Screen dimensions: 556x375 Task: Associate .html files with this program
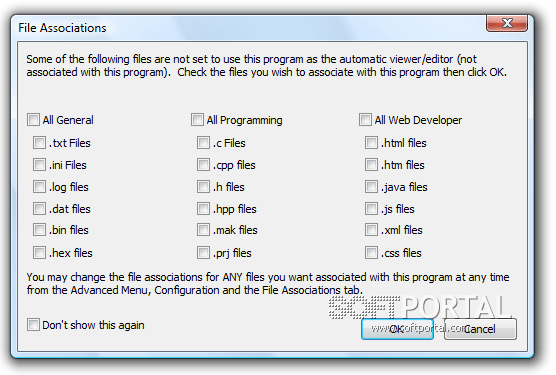[x=372, y=143]
